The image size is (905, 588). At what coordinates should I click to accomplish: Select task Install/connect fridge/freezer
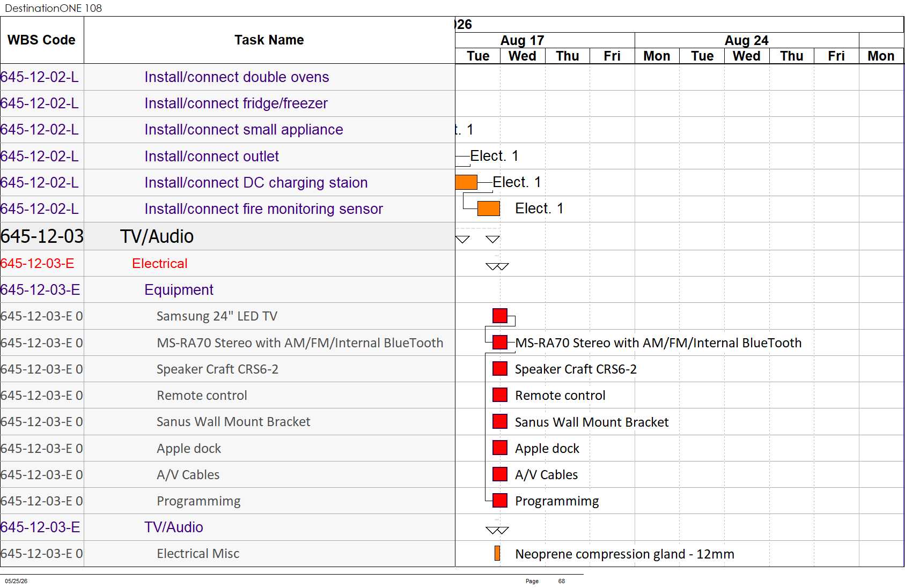236,103
